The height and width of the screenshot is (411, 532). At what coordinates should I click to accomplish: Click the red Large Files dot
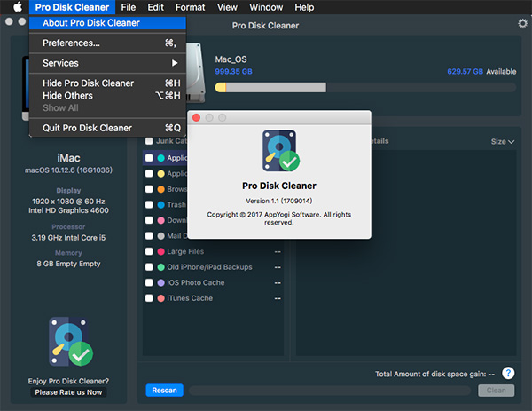tap(161, 252)
